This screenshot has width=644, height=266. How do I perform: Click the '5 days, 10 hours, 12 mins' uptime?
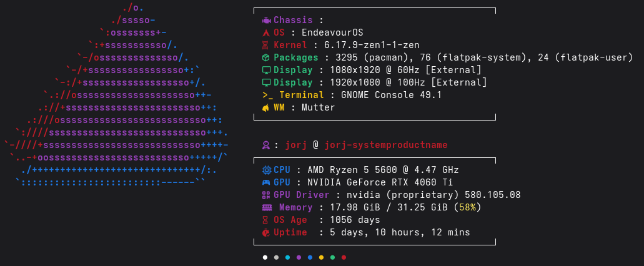point(400,233)
